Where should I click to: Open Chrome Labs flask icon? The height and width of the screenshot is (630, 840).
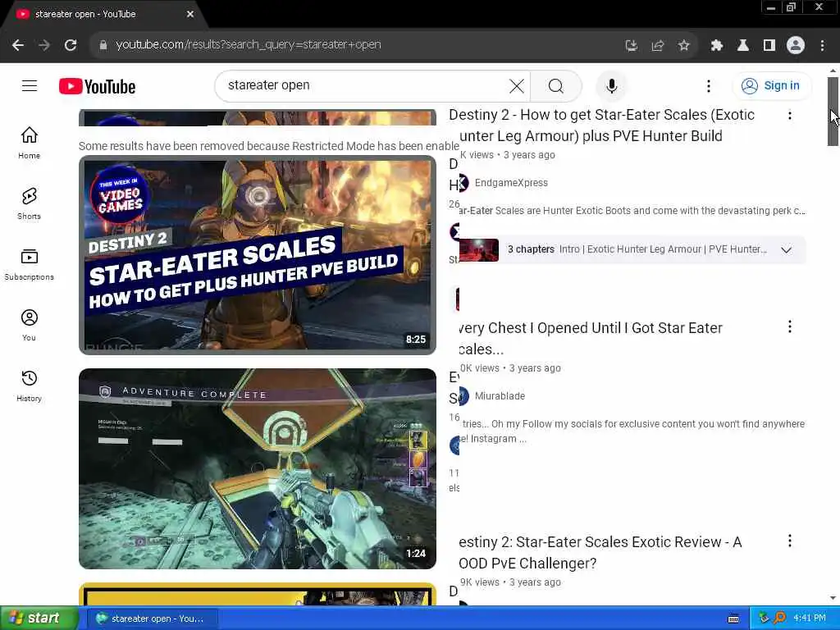click(x=743, y=46)
